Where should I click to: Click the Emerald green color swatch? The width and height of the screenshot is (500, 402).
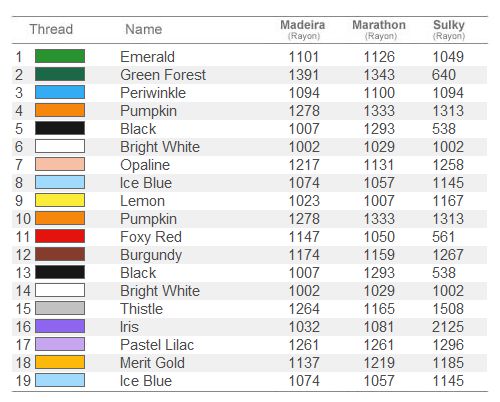coord(60,56)
